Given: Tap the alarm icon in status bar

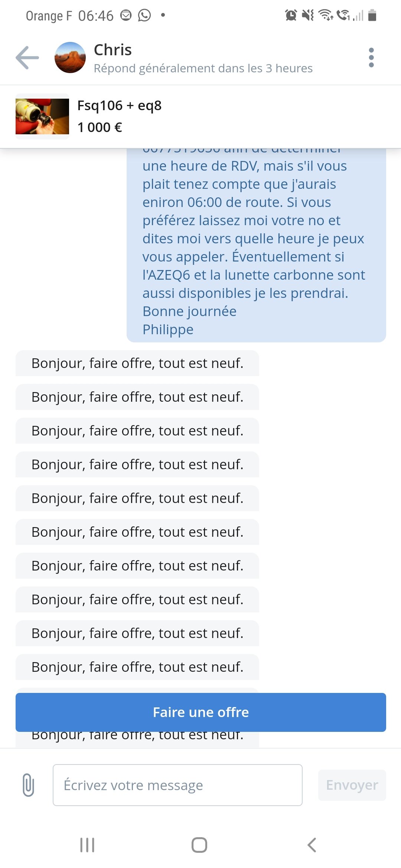Looking at the screenshot, I should (291, 15).
